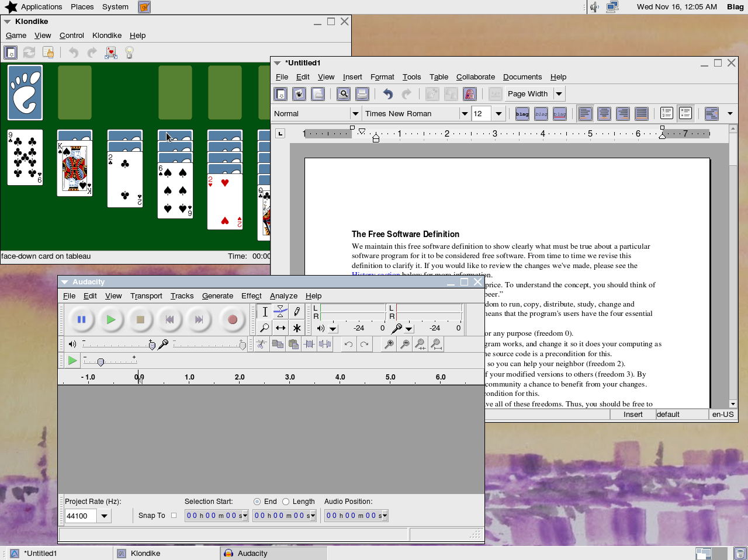Click the Klondike stock deck card
Screen dimensions: 748x560
[25, 93]
